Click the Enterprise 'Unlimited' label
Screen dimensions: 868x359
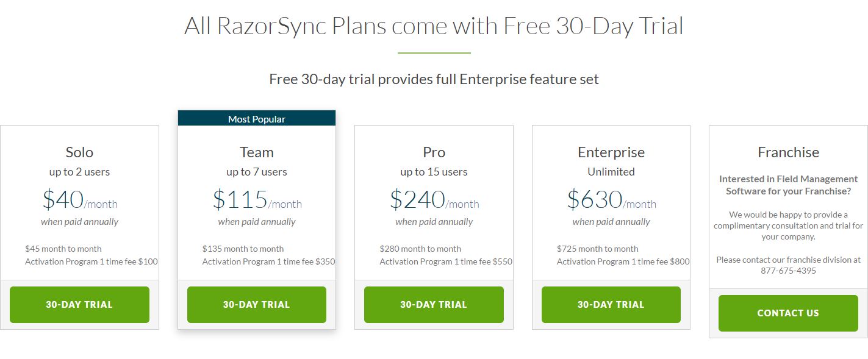[x=611, y=171]
